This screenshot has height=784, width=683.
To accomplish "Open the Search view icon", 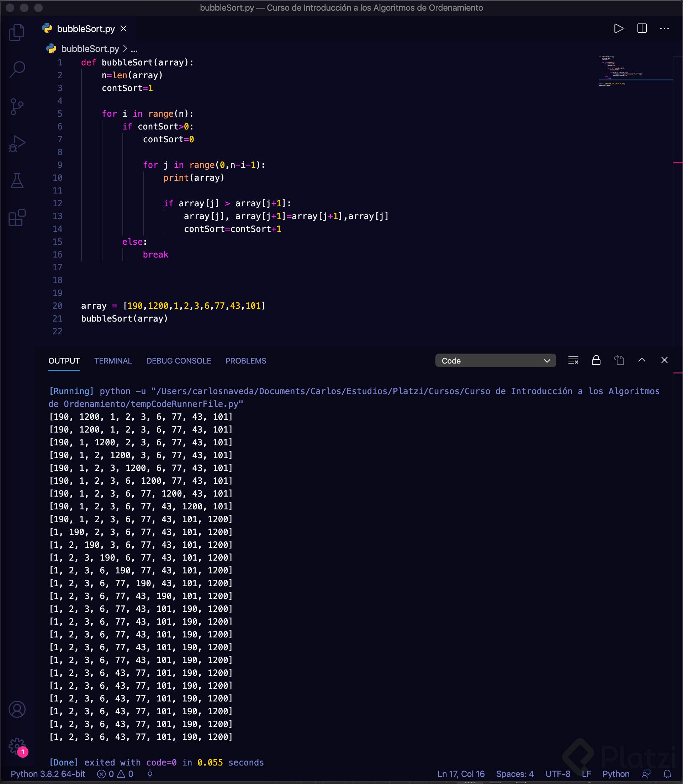I will 17,70.
